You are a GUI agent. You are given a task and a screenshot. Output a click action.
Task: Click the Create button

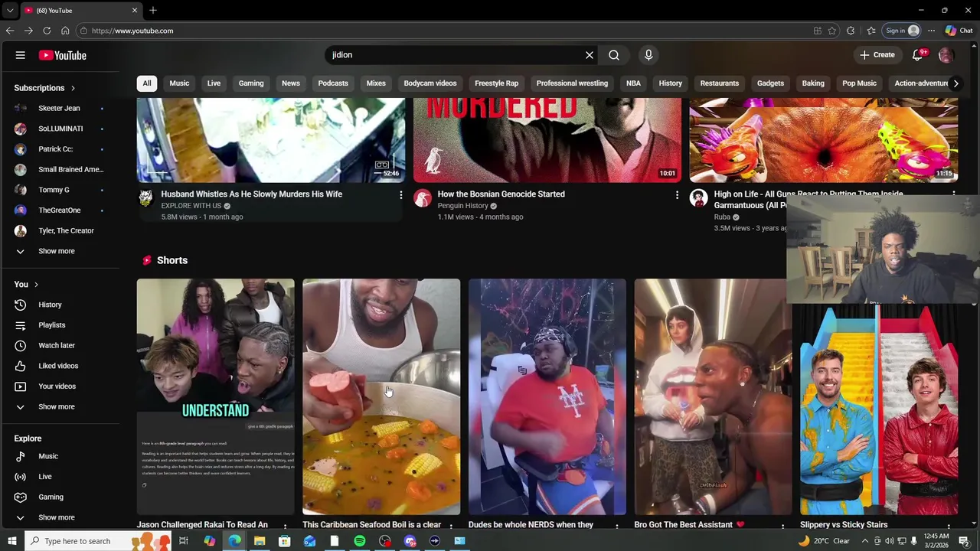[x=877, y=55]
